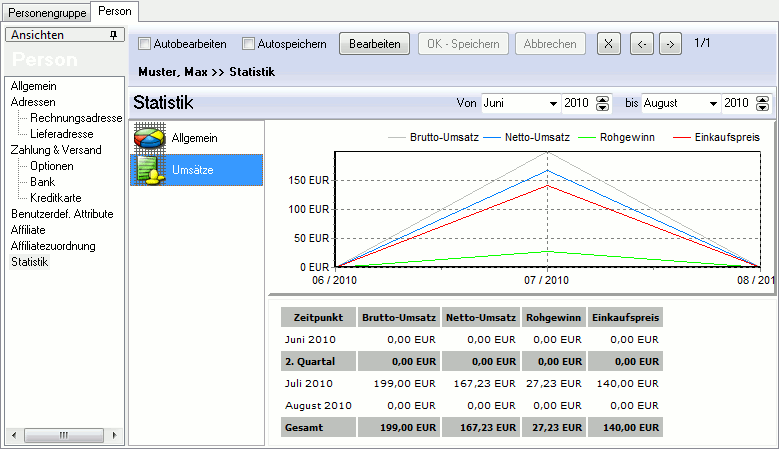779x449 pixels.
Task: Select Statistik in the navigation tree
Action: [30, 262]
